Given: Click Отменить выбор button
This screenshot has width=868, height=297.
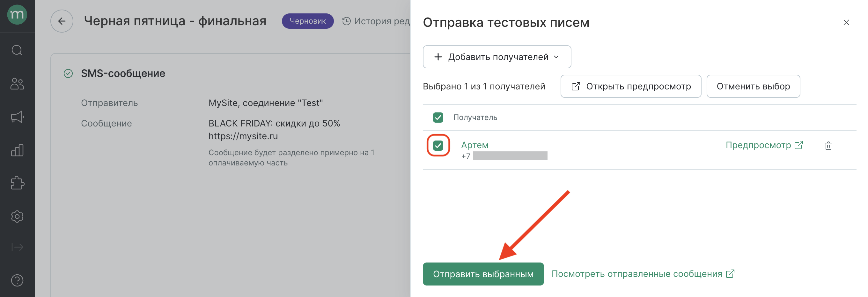Looking at the screenshot, I should (x=753, y=87).
